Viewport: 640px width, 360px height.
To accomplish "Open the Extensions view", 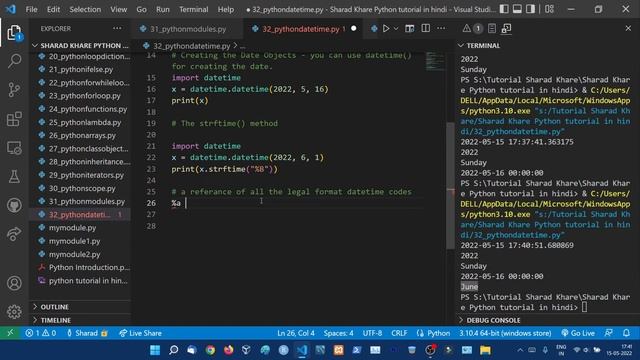I will [x=14, y=119].
